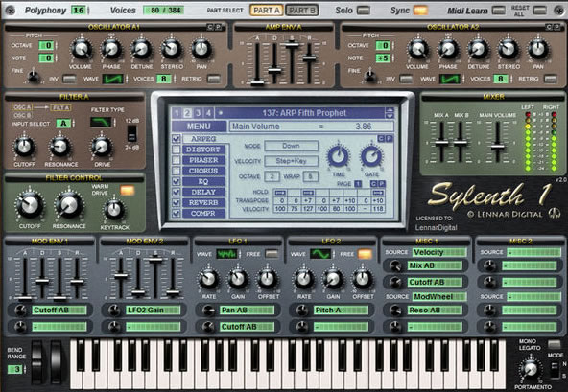
Task: Enable the Distort effect checkbox
Action: pyautogui.click(x=176, y=150)
